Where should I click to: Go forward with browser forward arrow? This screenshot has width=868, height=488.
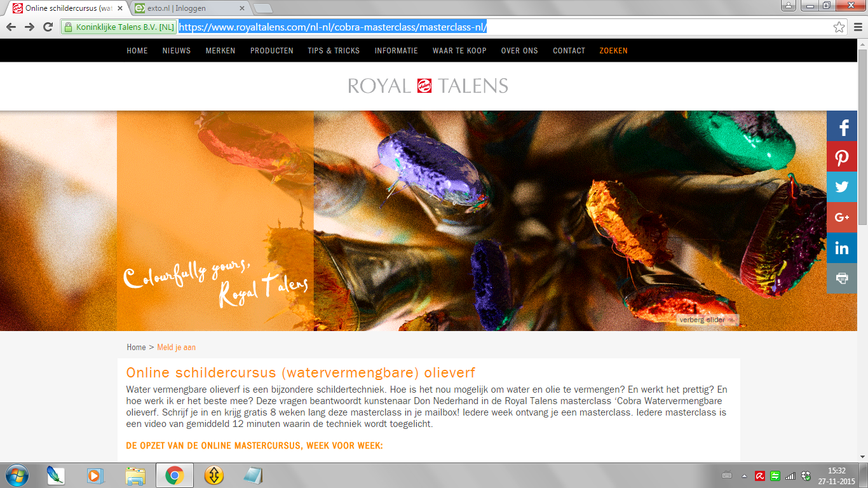point(29,27)
